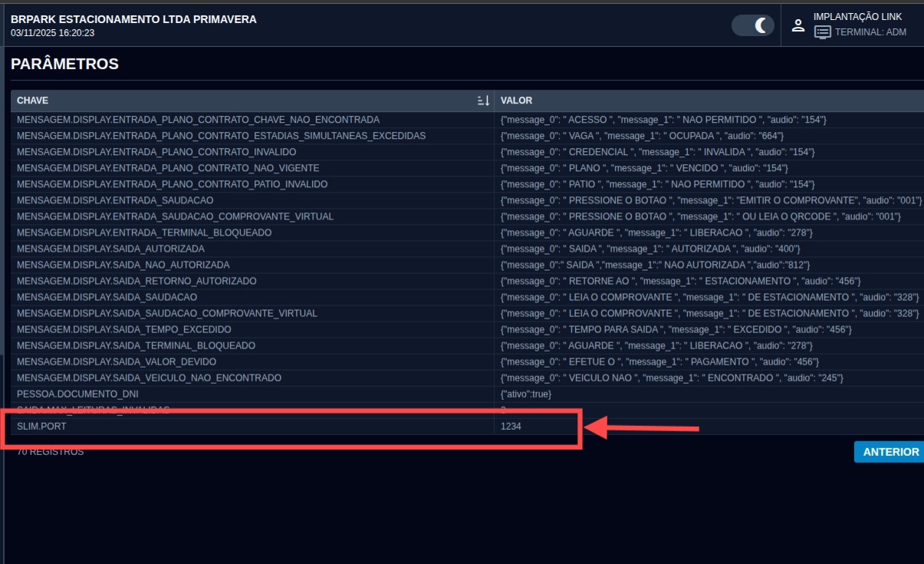Sort by the CHAVE column header
This screenshot has height=564, width=924.
(x=33, y=101)
